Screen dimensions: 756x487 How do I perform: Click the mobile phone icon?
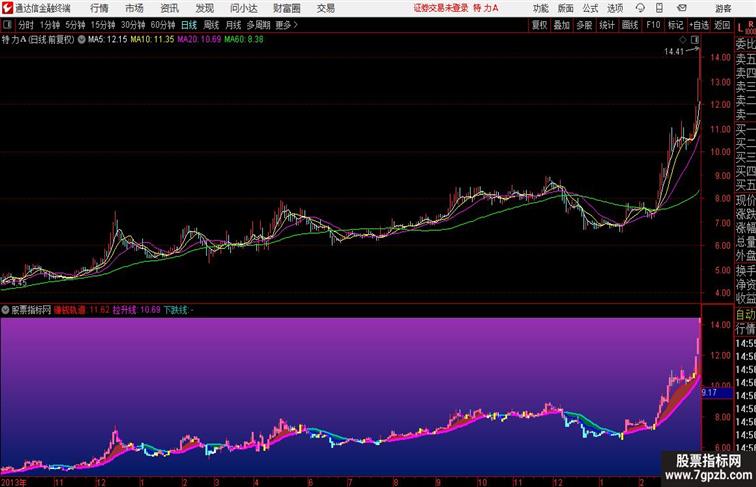click(x=659, y=8)
